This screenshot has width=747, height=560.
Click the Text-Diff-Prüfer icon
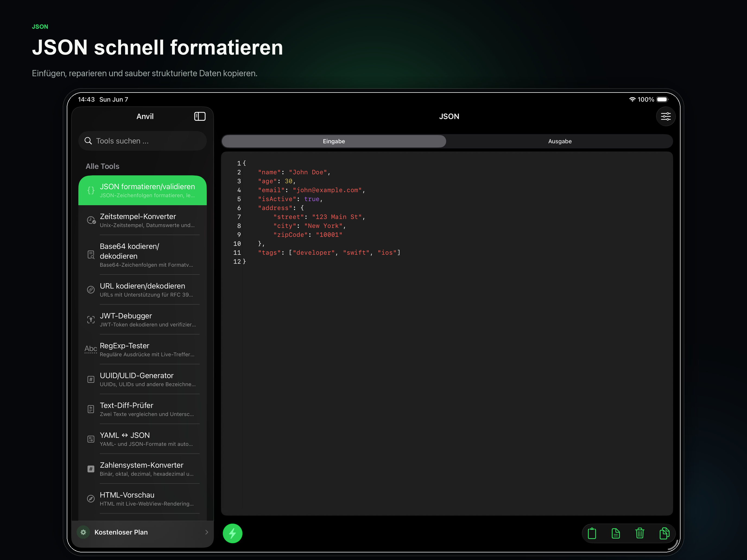point(91,409)
